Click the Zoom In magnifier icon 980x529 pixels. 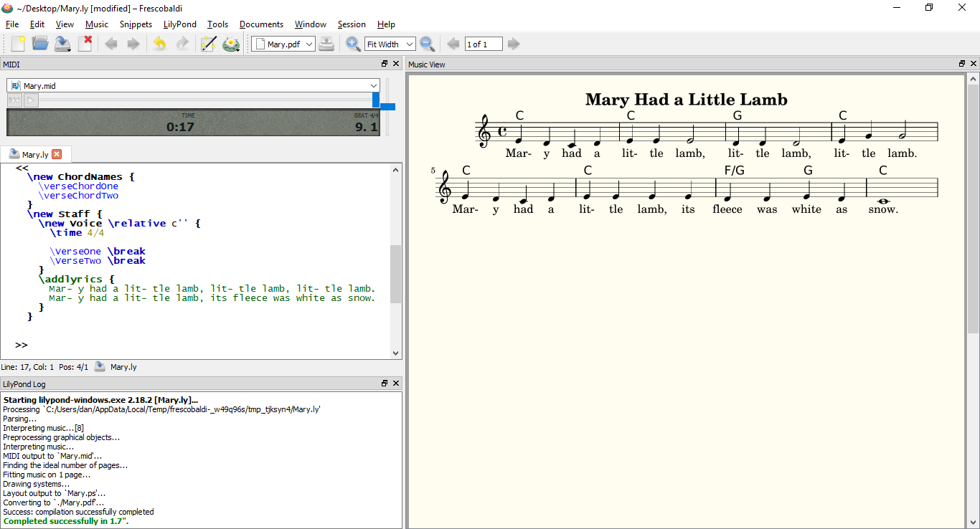click(x=353, y=44)
